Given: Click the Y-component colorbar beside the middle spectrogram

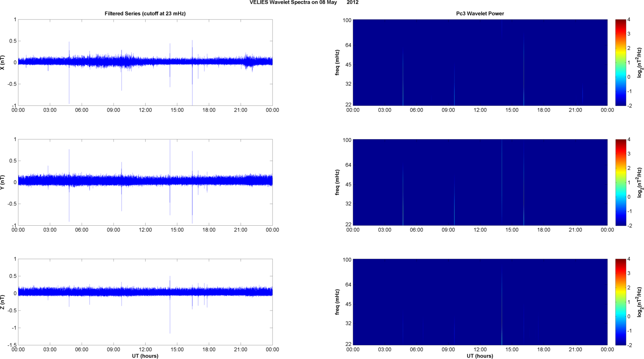Looking at the screenshot, I should click(620, 182).
